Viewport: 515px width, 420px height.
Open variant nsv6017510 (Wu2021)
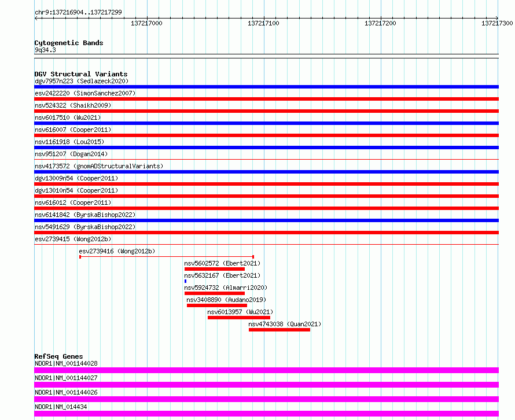(x=68, y=117)
